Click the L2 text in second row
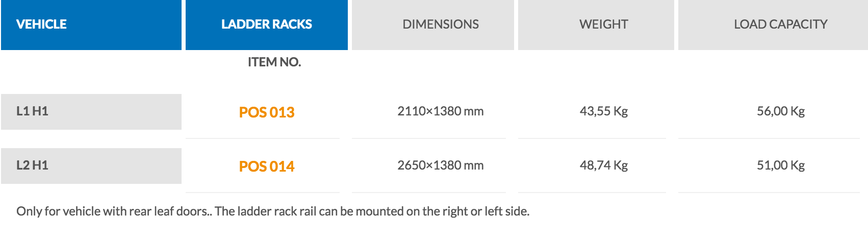This screenshot has height=238, width=868. pos(23,165)
